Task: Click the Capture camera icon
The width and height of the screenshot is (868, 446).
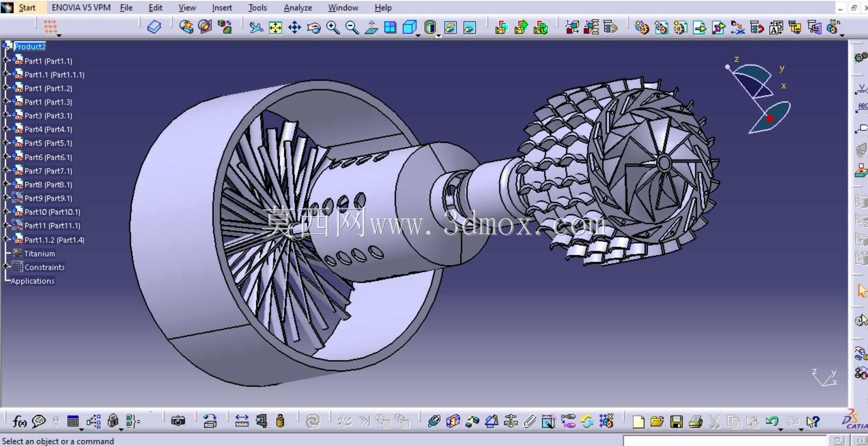Action: tap(178, 421)
